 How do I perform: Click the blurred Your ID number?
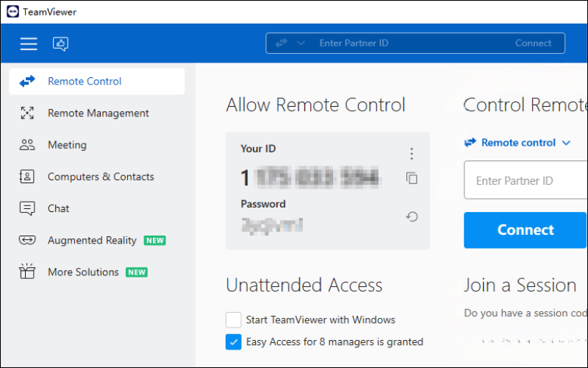pos(310,177)
